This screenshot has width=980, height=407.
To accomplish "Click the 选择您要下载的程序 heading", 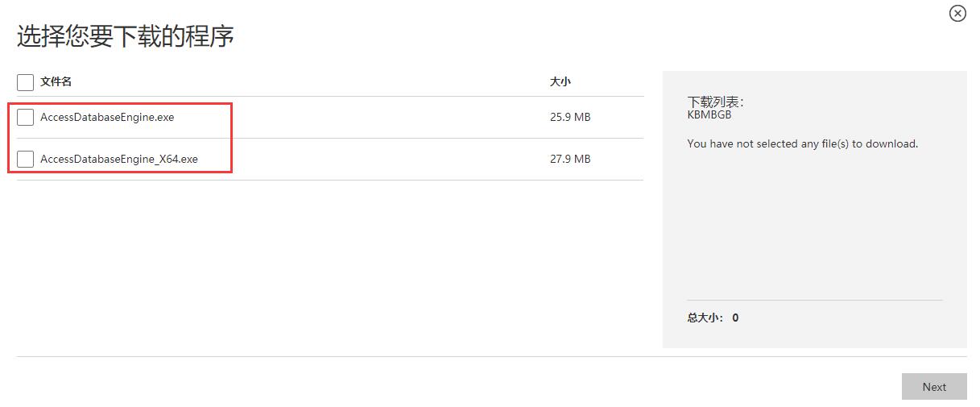I will pyautogui.click(x=126, y=36).
